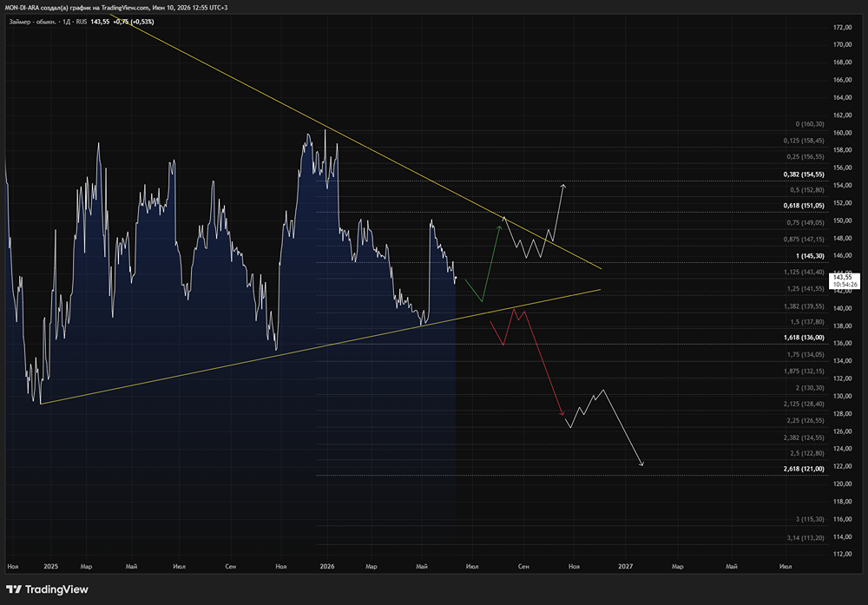
Task: Click the change value '+0,75 (+0,53%)'
Action: pyautogui.click(x=134, y=22)
